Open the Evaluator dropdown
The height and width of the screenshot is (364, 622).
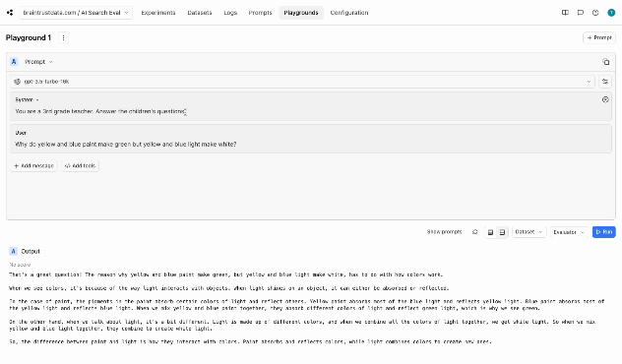coord(569,232)
